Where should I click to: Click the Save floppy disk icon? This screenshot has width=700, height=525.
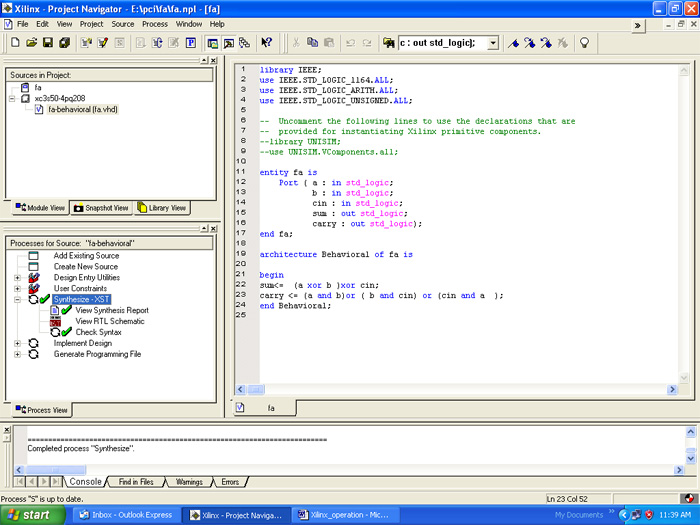[48, 43]
